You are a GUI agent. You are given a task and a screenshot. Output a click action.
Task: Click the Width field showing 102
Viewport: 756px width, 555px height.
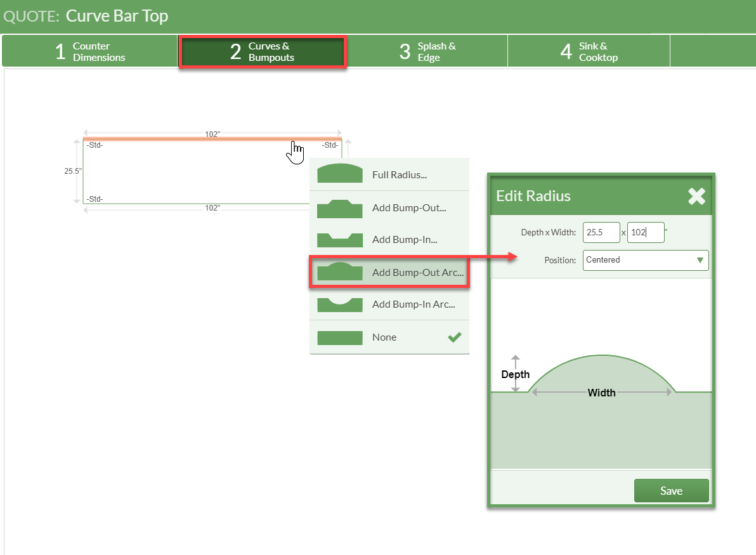pyautogui.click(x=645, y=232)
